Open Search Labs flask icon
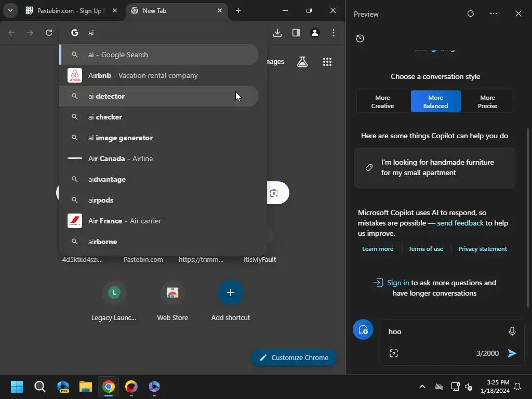 click(302, 62)
